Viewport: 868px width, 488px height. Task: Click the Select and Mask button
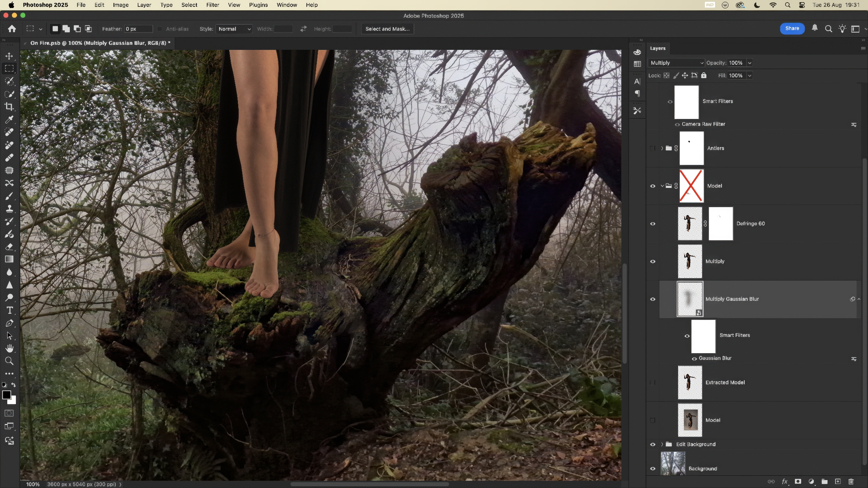click(x=387, y=29)
